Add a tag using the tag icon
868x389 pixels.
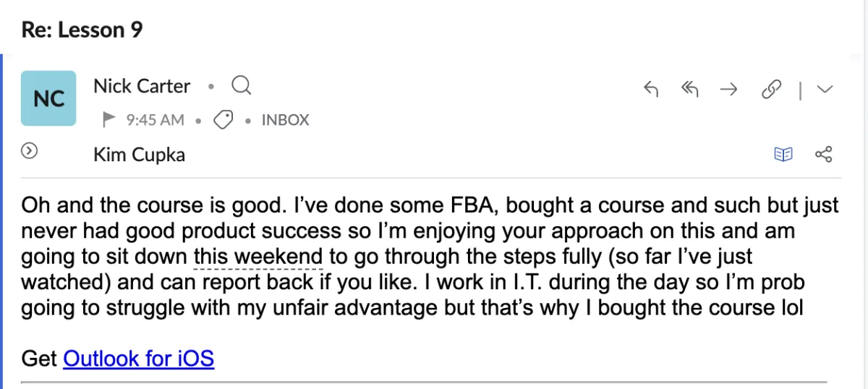(224, 120)
